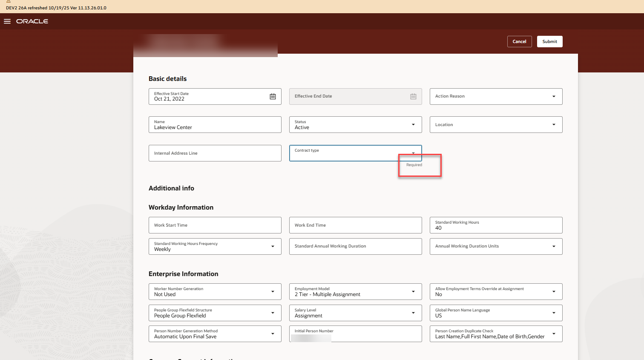Click the DEV2 26A refreshed banner text
This screenshot has width=644, height=360.
coord(56,8)
